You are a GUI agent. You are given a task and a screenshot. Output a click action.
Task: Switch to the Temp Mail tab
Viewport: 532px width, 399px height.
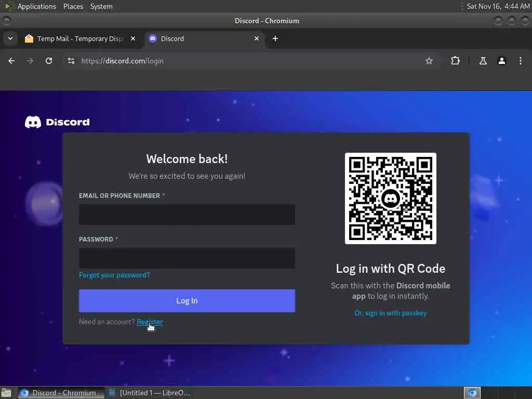81,38
